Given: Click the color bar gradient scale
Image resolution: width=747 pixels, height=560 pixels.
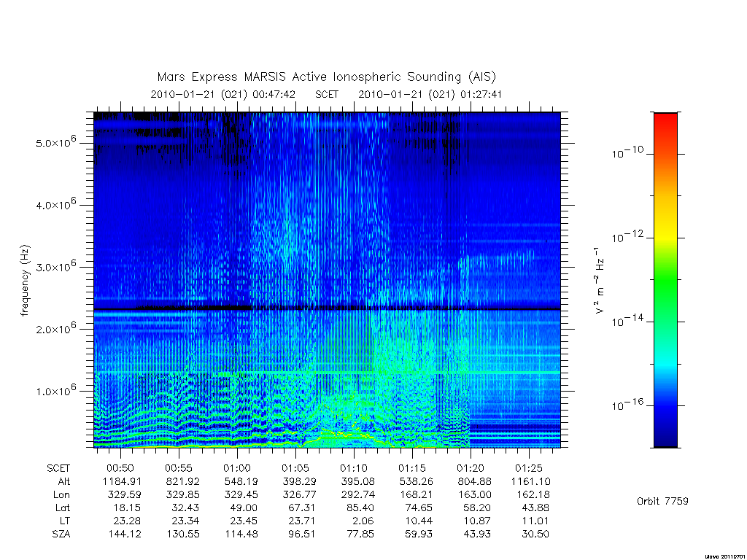Looking at the screenshot, I should pos(665,280).
